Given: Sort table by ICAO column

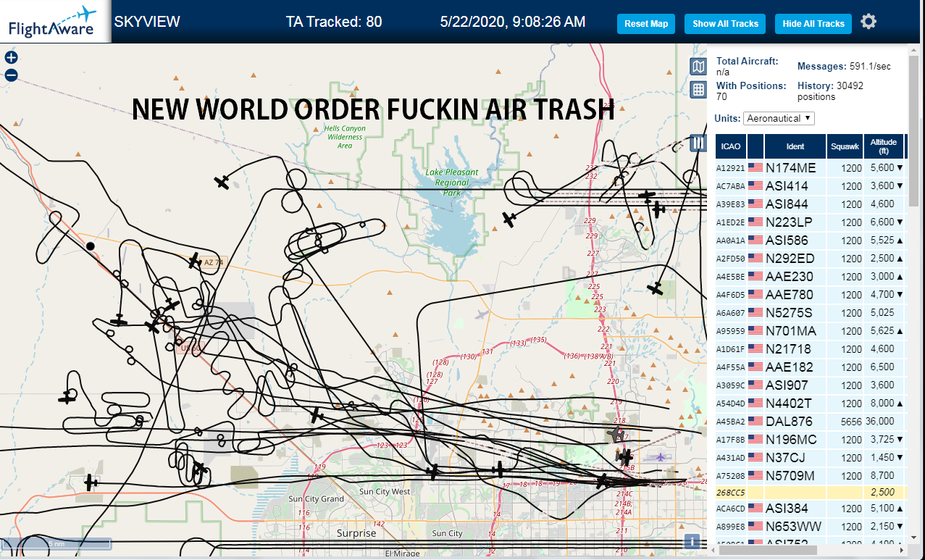Looking at the screenshot, I should point(731,146).
